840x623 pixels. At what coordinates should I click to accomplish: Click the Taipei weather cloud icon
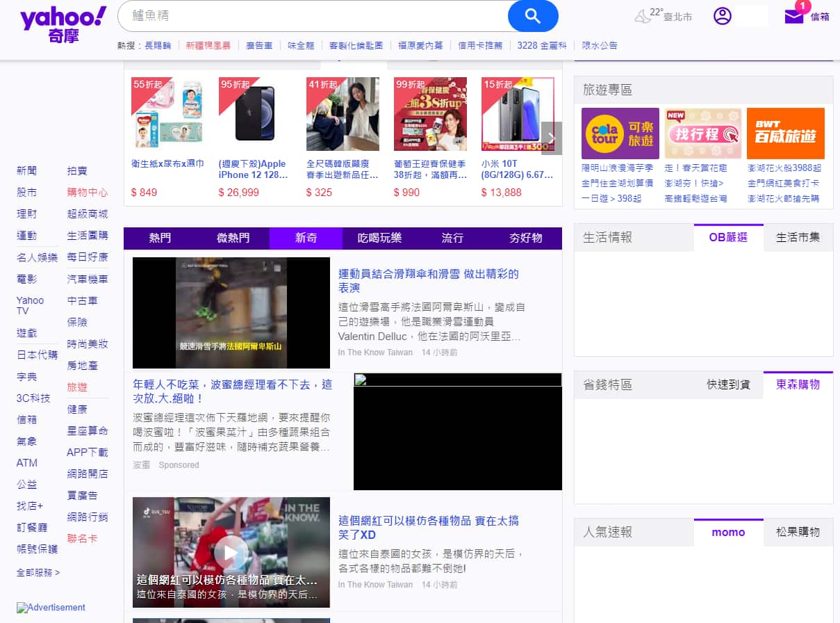[641, 17]
